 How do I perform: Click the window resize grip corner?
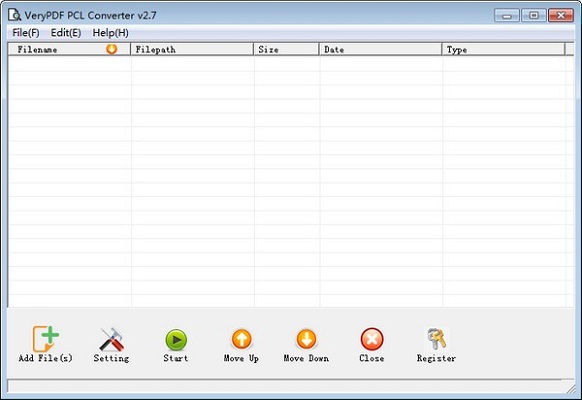point(571,388)
